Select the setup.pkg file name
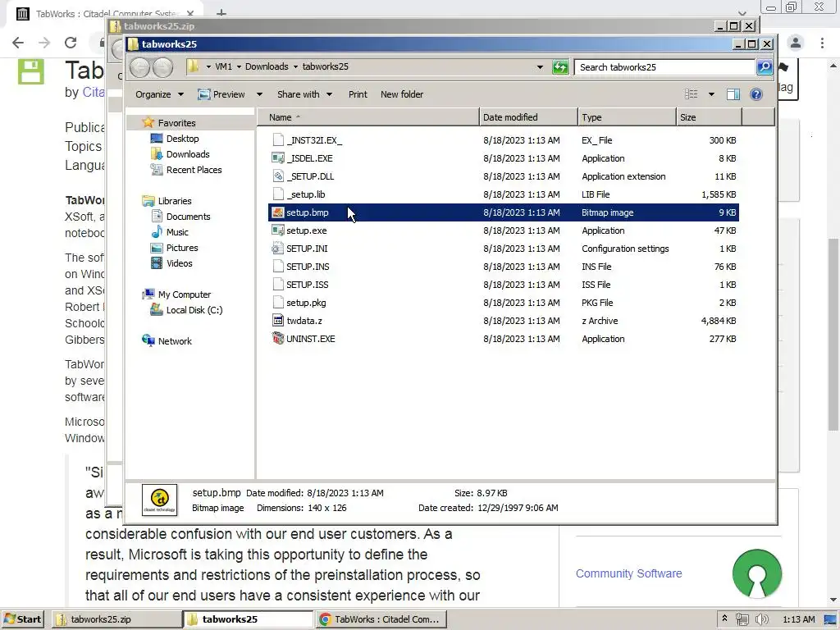The image size is (840, 630). coord(306,303)
